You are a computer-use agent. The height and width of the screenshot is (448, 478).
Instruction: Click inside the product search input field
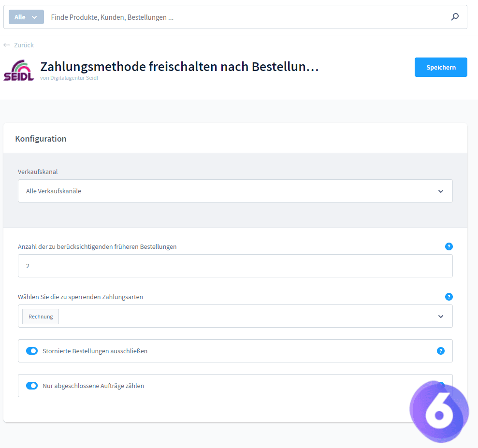[193, 16]
